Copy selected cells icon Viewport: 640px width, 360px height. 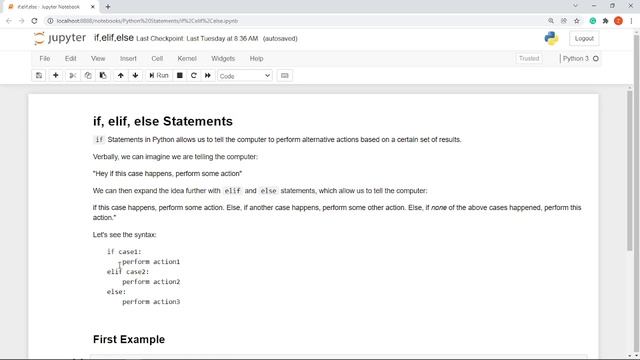coord(88,76)
